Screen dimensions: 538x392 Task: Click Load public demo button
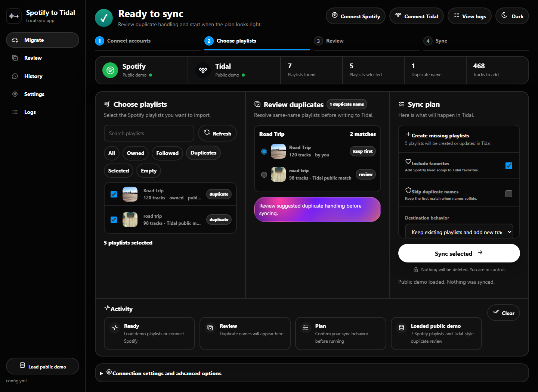click(x=43, y=366)
